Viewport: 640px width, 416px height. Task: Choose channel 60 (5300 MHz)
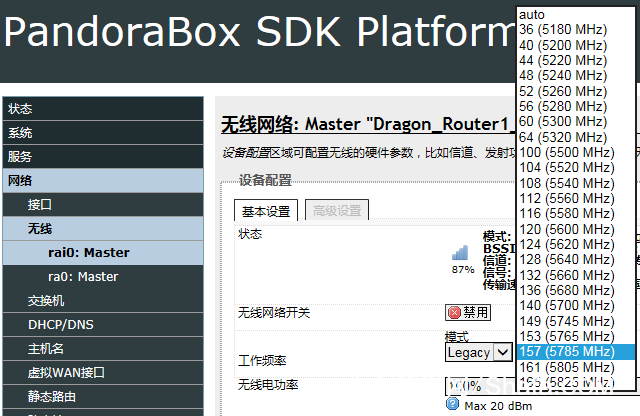pyautogui.click(x=576, y=122)
